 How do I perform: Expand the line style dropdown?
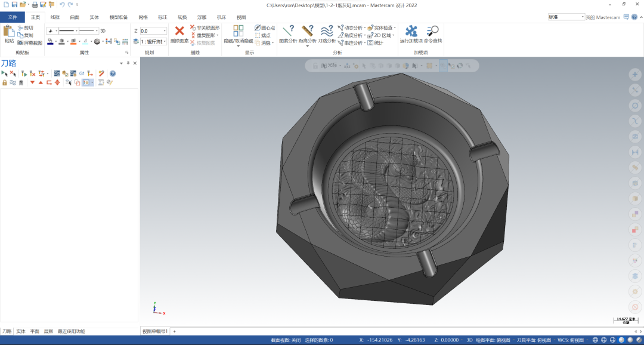pos(76,31)
